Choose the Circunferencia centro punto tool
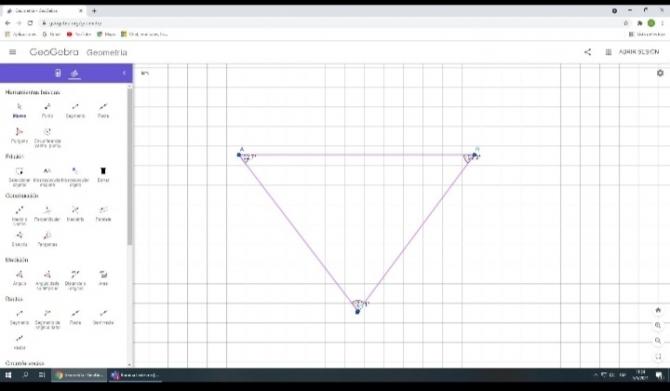 tap(47, 137)
